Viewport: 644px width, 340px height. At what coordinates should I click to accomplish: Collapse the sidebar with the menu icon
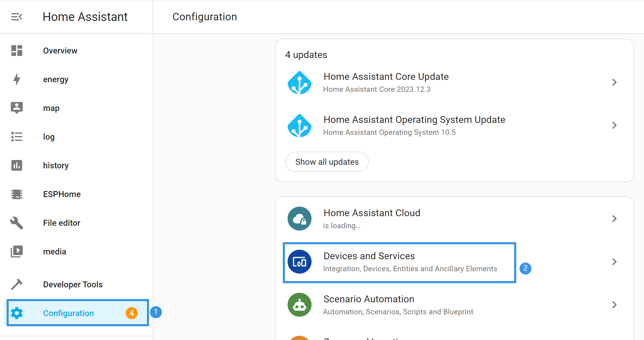click(x=16, y=17)
